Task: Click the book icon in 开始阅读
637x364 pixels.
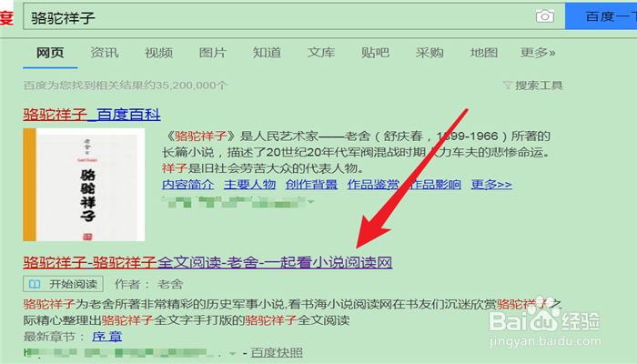Action: 35,284
